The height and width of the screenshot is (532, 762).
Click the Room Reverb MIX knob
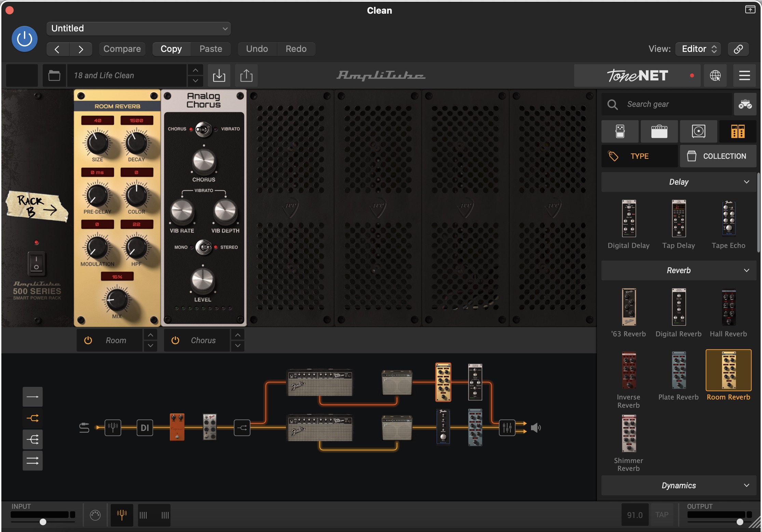(x=117, y=300)
